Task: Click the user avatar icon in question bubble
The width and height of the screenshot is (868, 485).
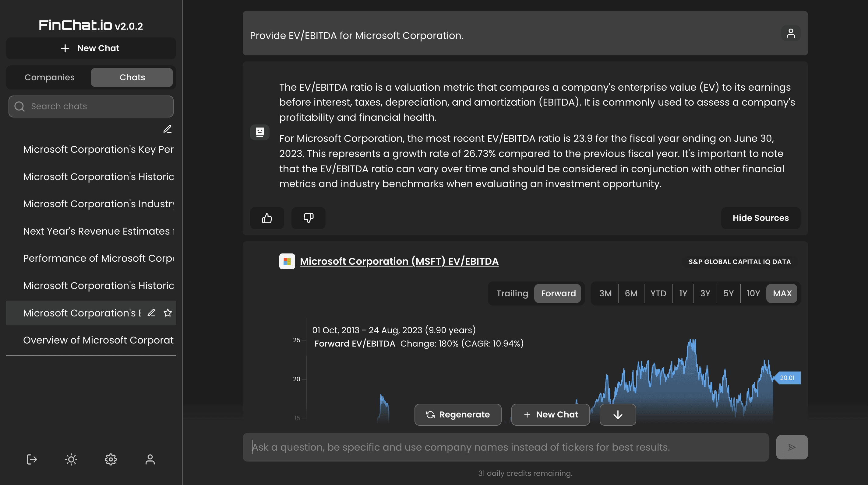Action: pyautogui.click(x=791, y=33)
